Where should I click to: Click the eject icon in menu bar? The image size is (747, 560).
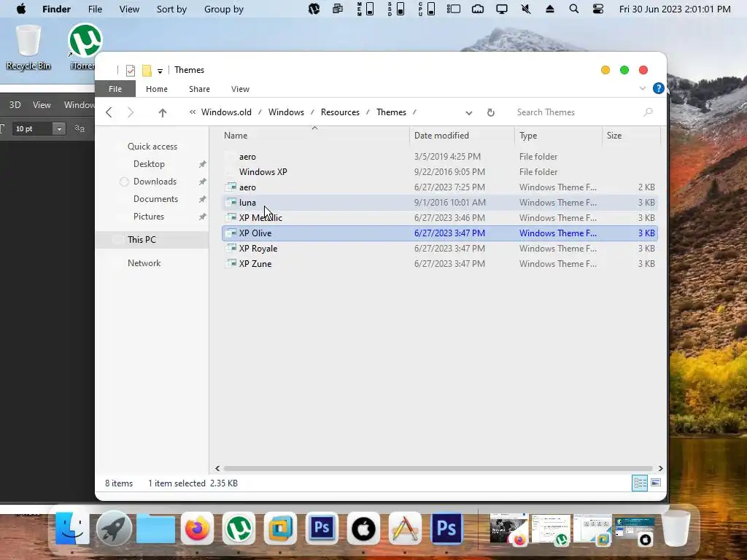click(x=550, y=9)
